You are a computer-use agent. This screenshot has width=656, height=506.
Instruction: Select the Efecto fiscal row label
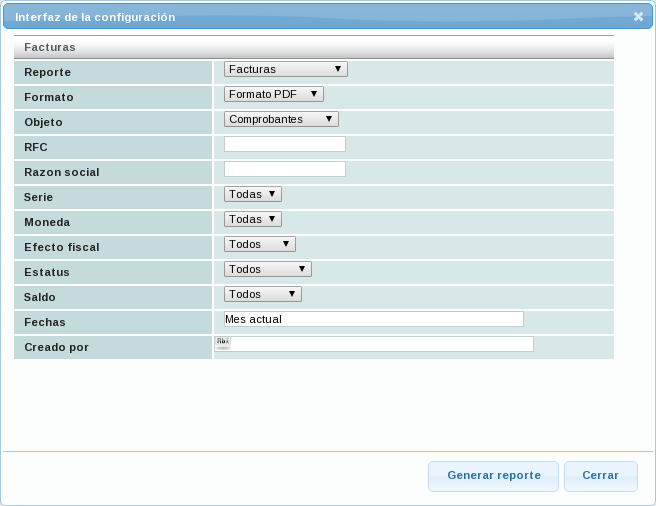click(62, 247)
